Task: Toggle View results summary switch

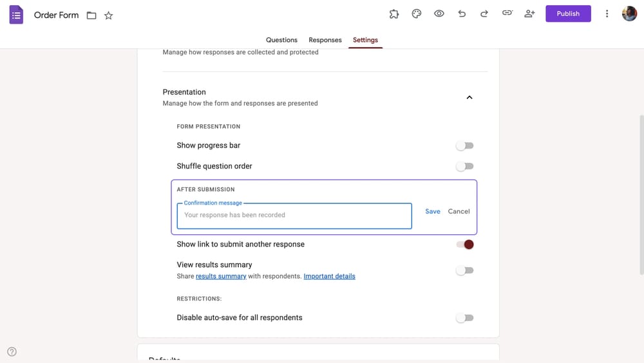Action: pyautogui.click(x=464, y=271)
